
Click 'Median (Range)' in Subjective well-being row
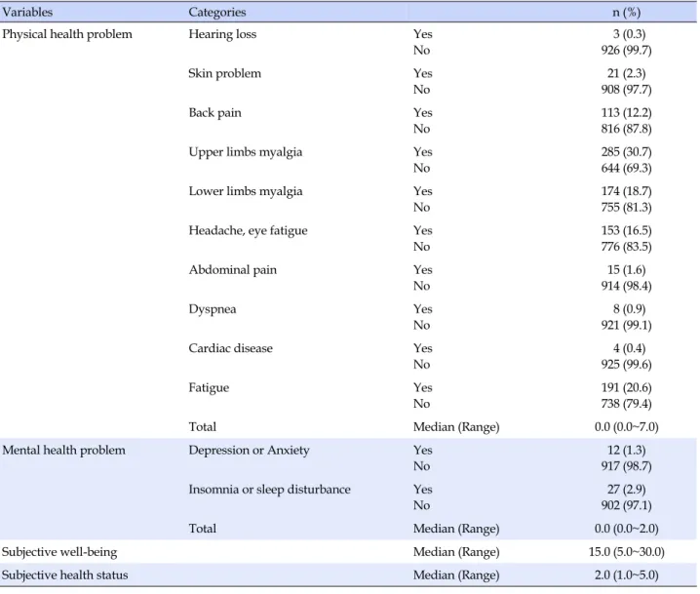456,552
